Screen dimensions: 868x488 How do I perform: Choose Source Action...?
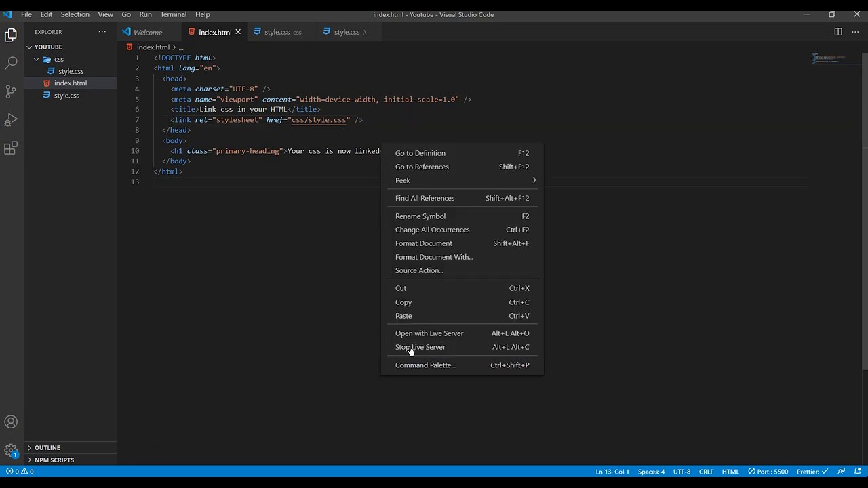[x=462, y=270]
